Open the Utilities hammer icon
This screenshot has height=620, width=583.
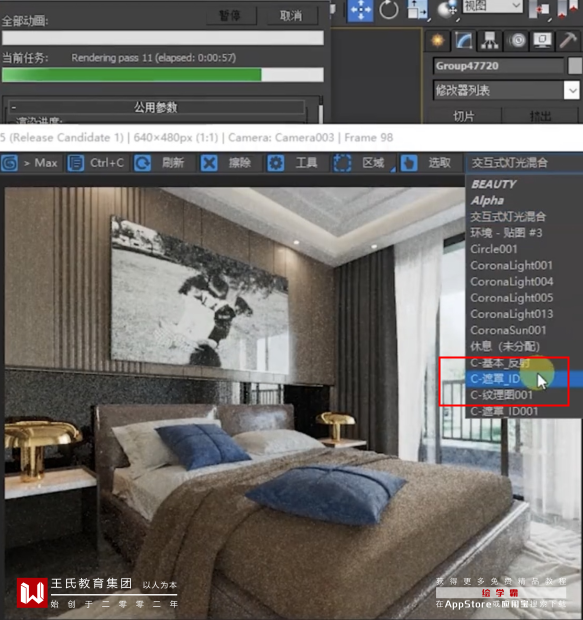coord(568,40)
